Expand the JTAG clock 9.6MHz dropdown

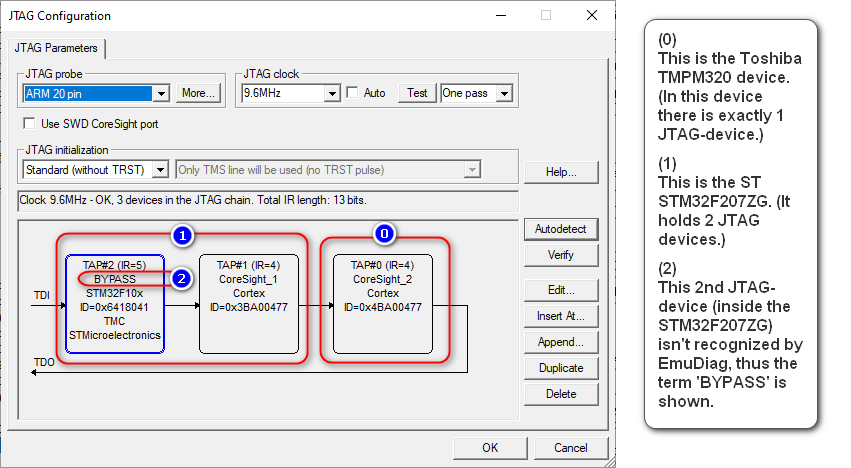pos(332,93)
